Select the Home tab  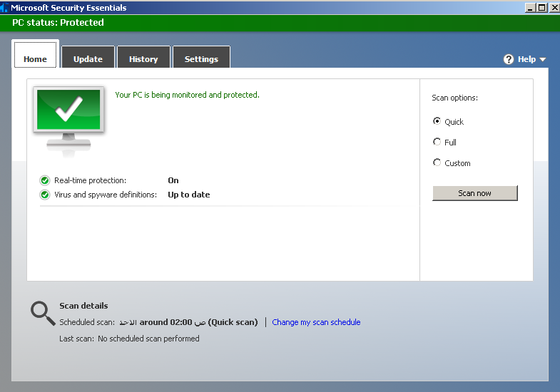click(35, 59)
